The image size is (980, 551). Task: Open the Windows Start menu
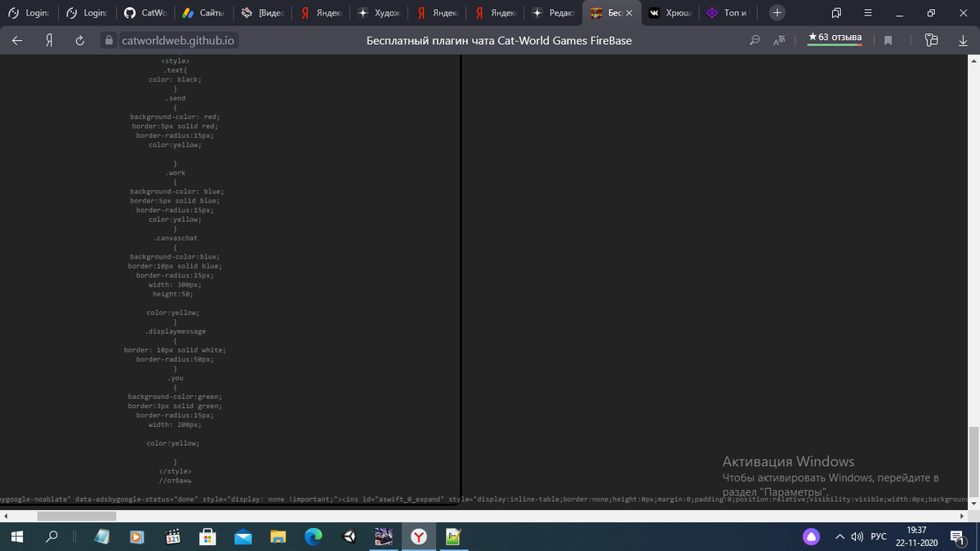pos(18,536)
